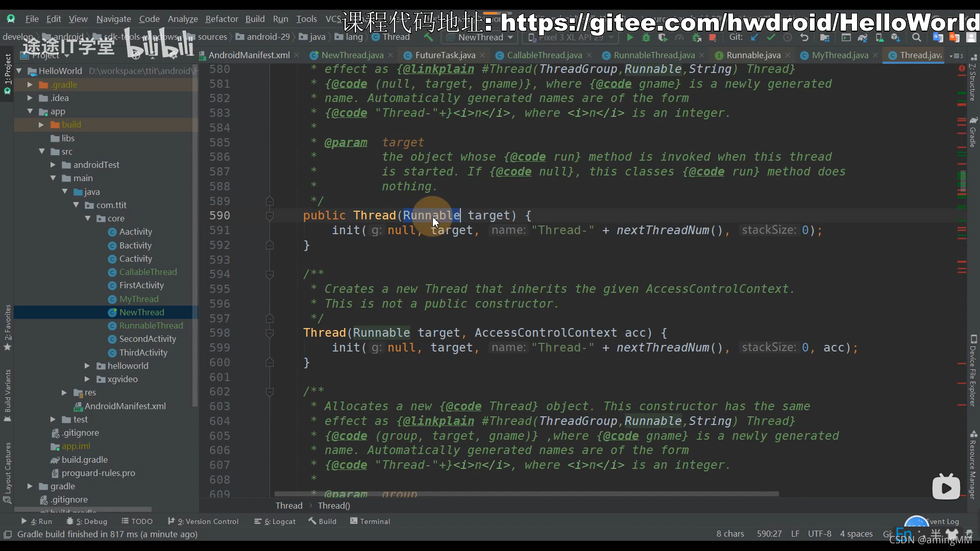Attach debugger to Android process icon

[x=696, y=37]
